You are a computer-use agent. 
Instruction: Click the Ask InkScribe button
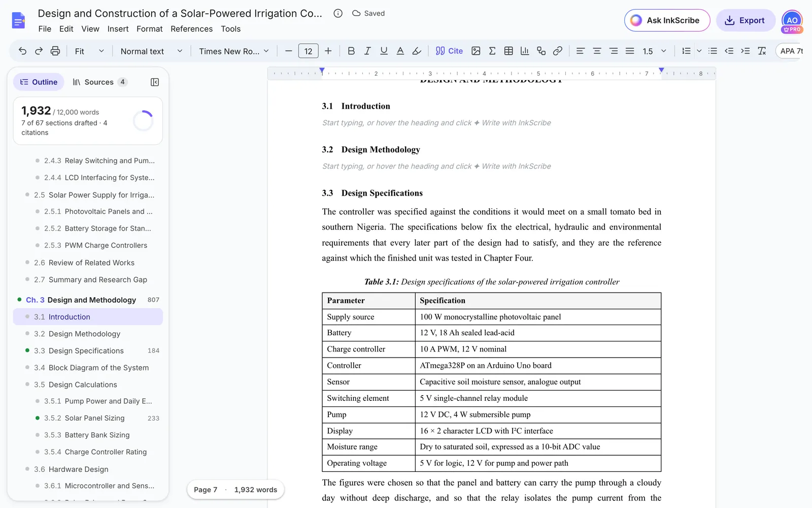667,20
